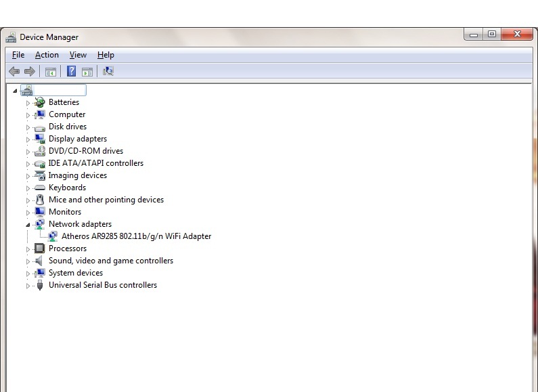The image size is (538, 392).
Task: Click the Forward arrow toolbar icon
Action: tap(30, 71)
